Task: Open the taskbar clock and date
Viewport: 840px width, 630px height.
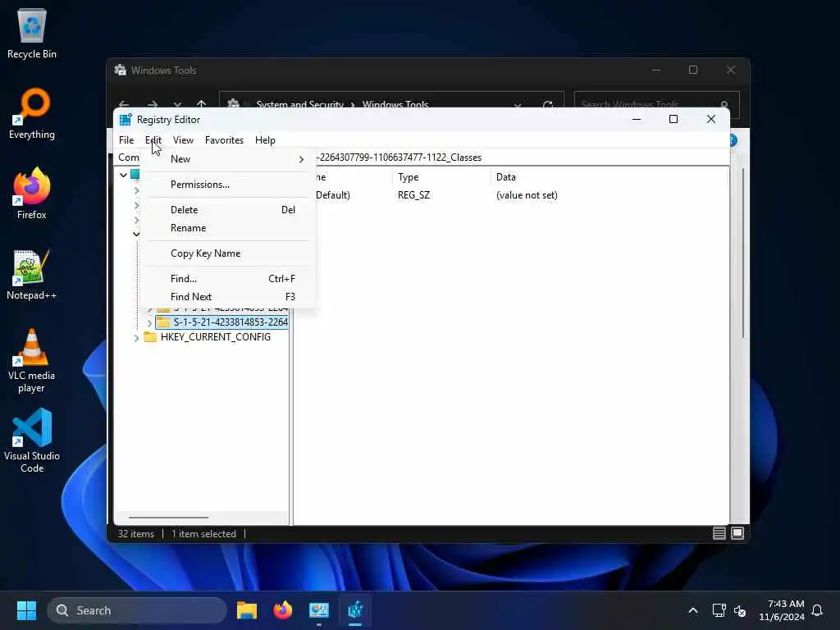Action: point(782,610)
